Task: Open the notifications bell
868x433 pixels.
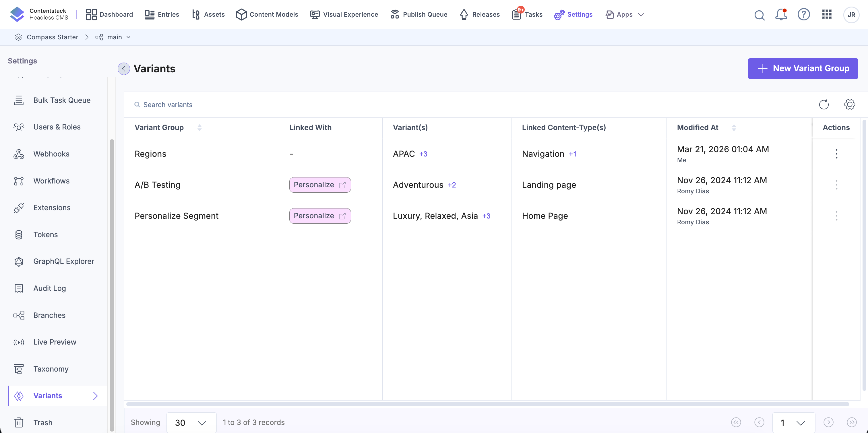Action: (781, 14)
